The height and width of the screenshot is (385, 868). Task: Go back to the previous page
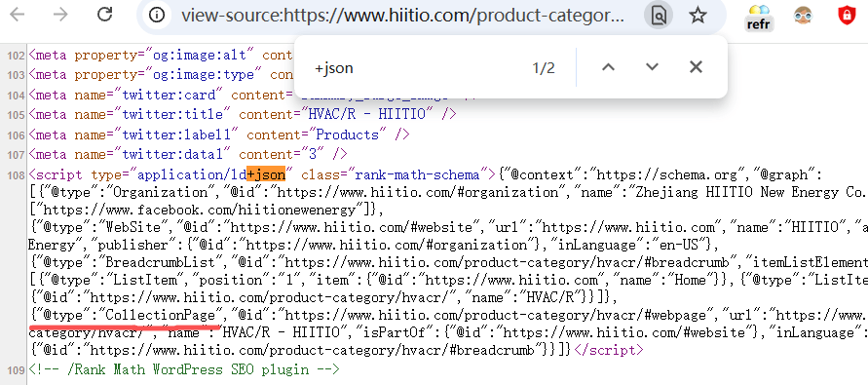pos(18,15)
